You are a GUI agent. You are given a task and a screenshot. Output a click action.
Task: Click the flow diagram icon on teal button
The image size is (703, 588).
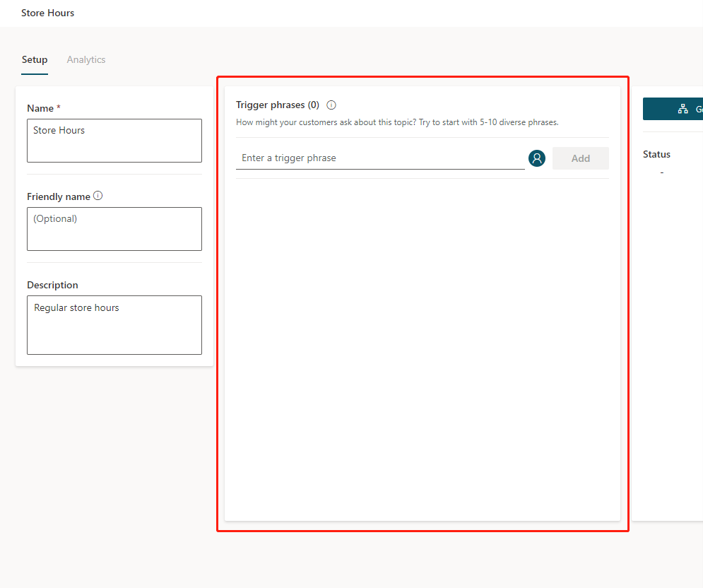(x=683, y=109)
